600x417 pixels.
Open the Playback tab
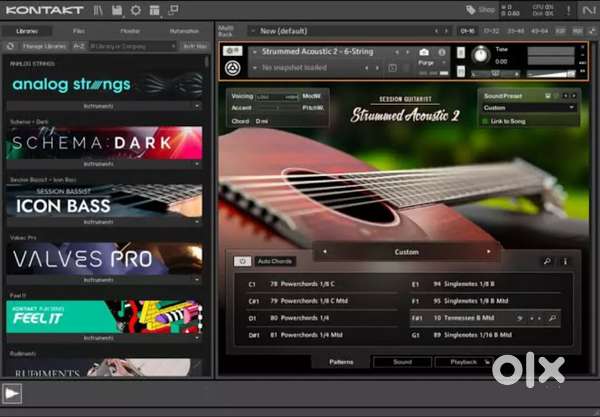[x=463, y=362]
